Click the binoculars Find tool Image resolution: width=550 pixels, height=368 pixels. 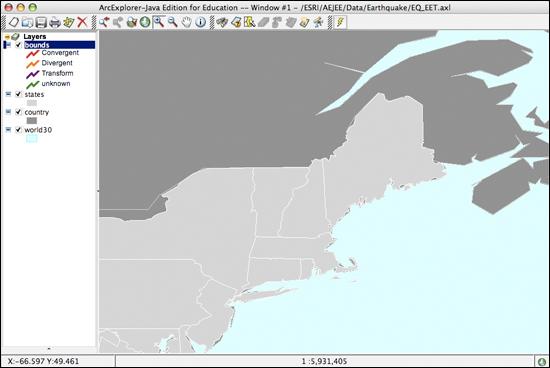[x=222, y=22]
